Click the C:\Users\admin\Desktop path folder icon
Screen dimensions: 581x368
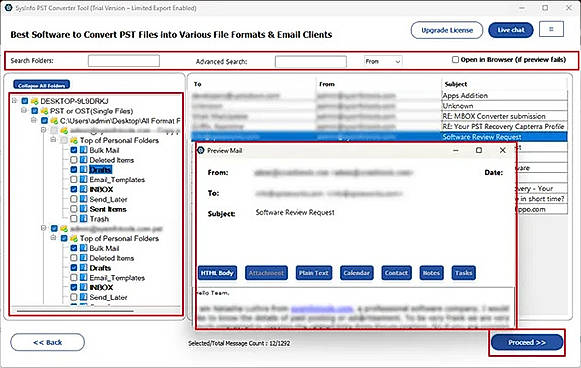[x=54, y=120]
